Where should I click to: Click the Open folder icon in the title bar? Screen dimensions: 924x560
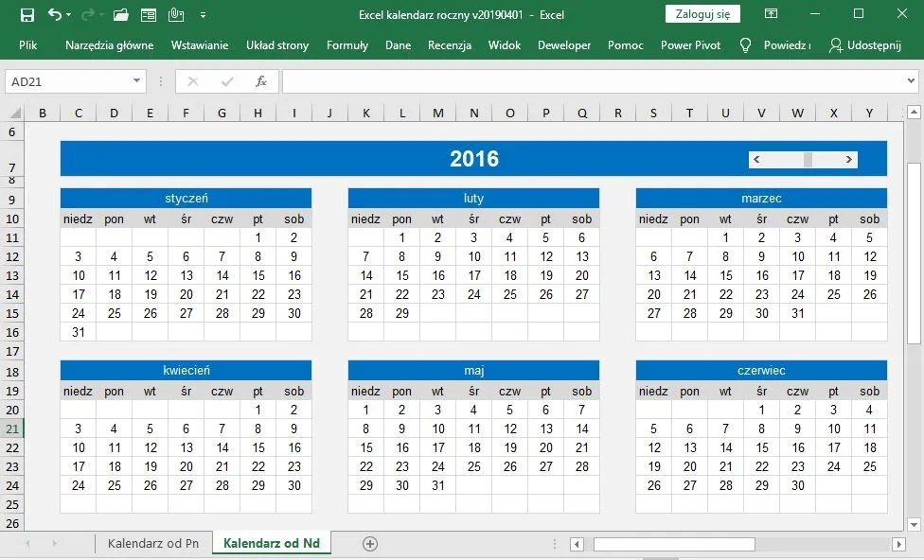point(120,15)
